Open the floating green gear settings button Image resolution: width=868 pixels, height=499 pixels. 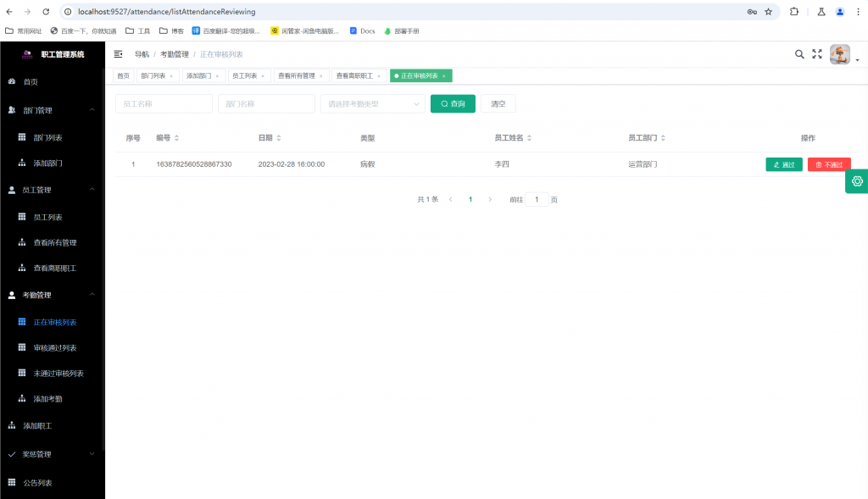pyautogui.click(x=856, y=180)
